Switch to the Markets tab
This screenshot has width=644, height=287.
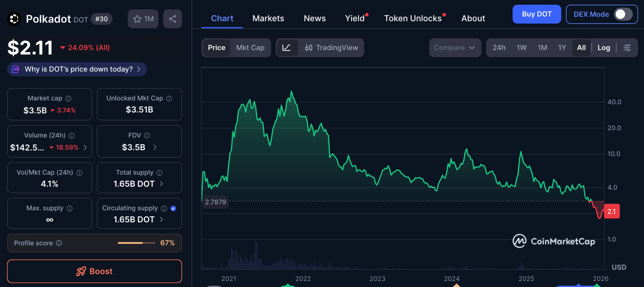click(268, 19)
